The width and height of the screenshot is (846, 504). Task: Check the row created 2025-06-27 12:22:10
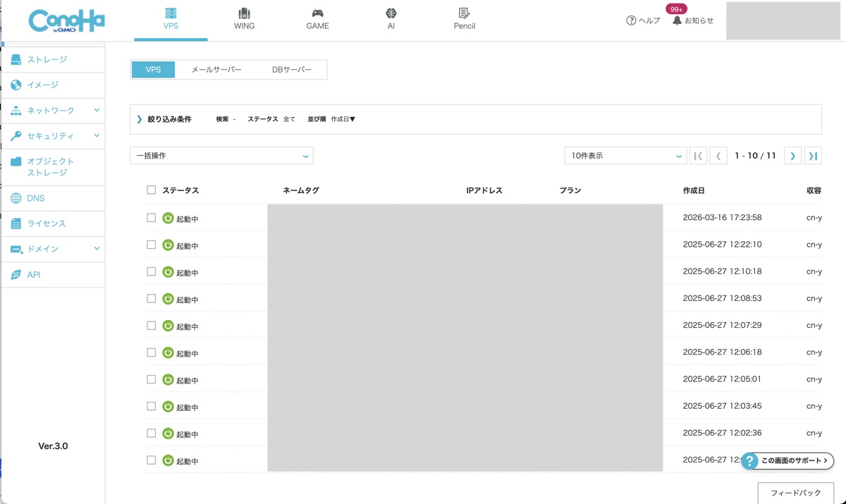click(151, 245)
